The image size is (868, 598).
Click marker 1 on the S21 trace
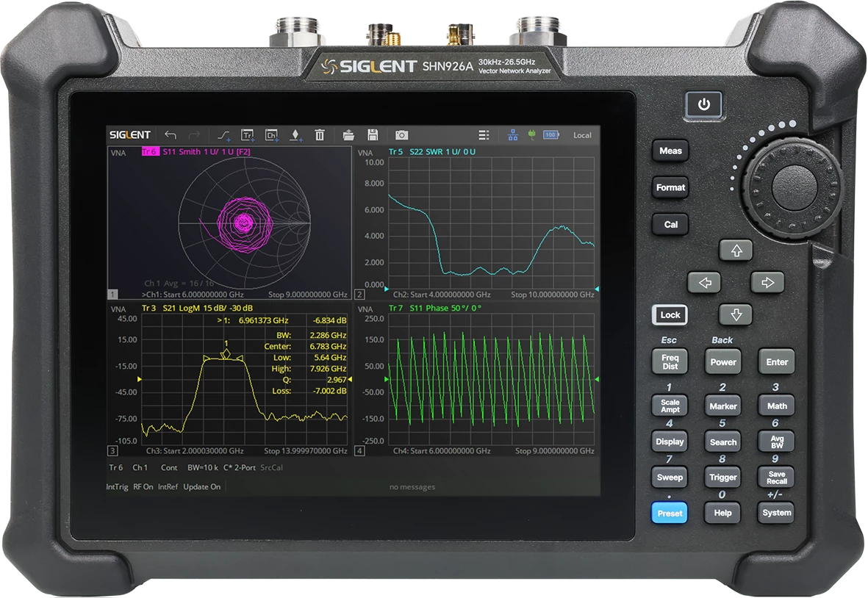coord(226,354)
